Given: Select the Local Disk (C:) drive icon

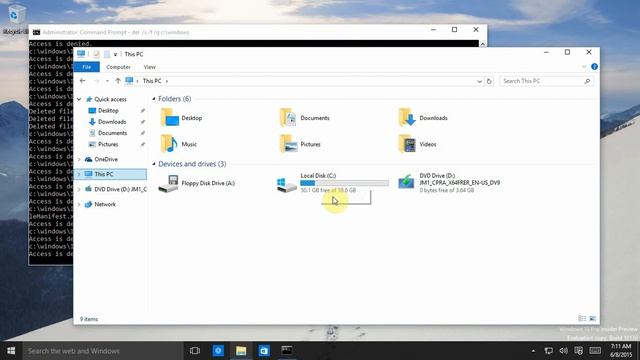Looking at the screenshot, I should pos(287,185).
